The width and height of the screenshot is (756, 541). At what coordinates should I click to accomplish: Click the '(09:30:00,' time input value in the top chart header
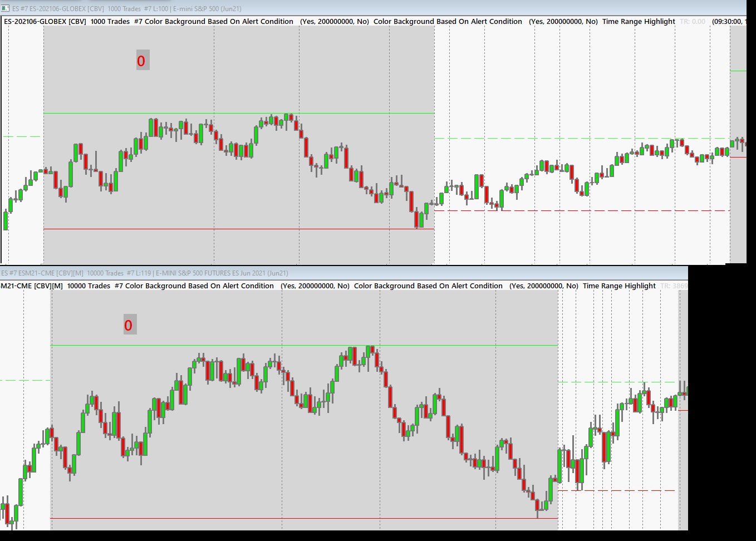click(727, 22)
